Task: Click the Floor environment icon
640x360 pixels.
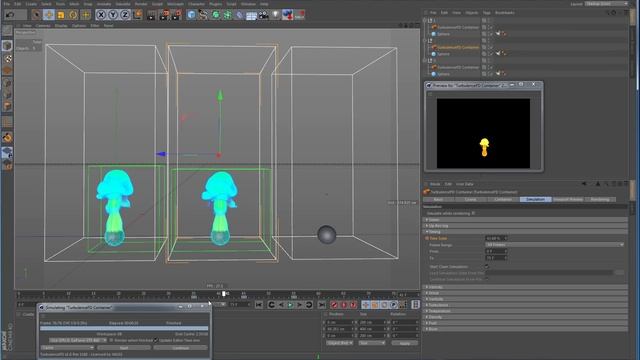Action: (x=251, y=15)
